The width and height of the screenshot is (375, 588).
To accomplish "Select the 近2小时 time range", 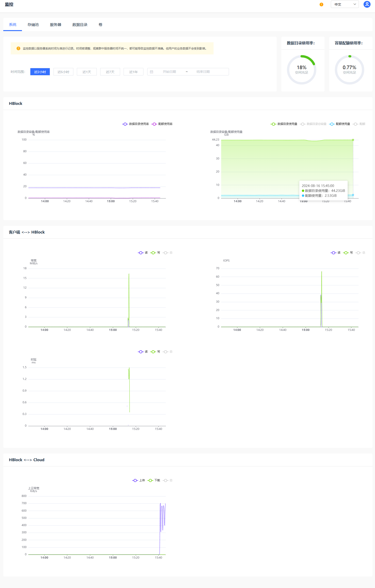I will coord(40,71).
